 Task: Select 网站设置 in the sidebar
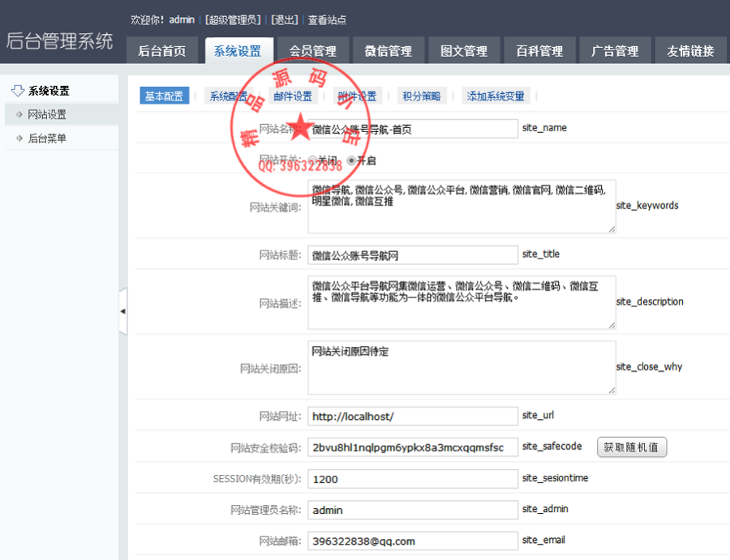[x=62, y=114]
